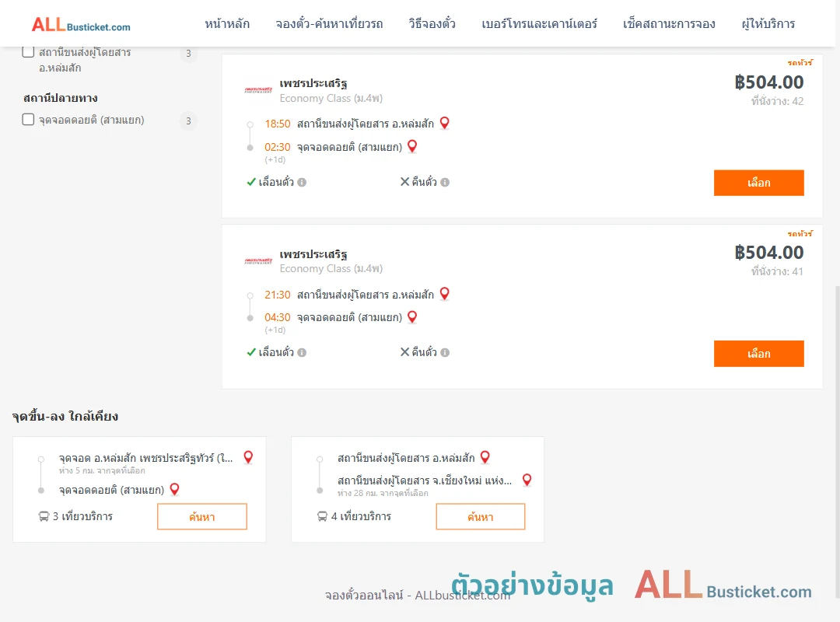Select the 18:50 trip with เลือก button
Image resolution: width=840 pixels, height=622 pixels.
coord(758,183)
